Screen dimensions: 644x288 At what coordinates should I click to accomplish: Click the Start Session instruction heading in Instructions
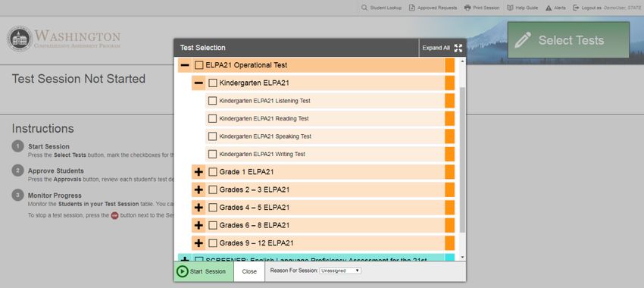(x=48, y=147)
